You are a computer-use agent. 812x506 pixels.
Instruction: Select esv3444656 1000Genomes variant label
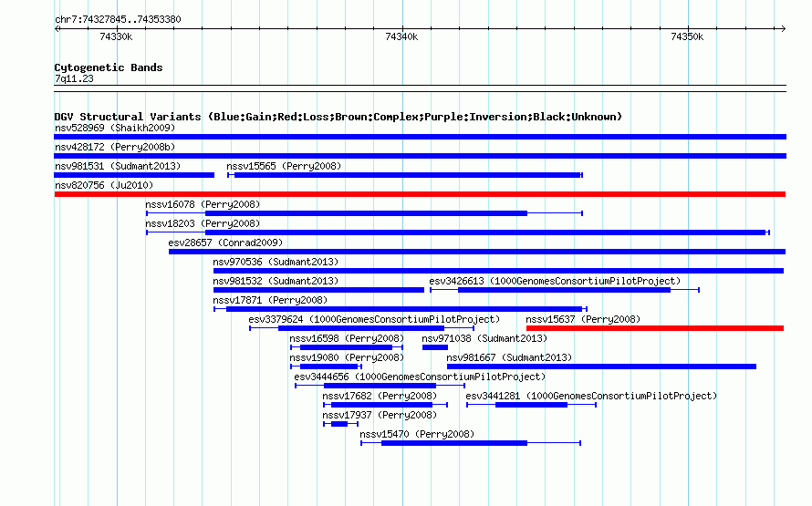[420, 377]
